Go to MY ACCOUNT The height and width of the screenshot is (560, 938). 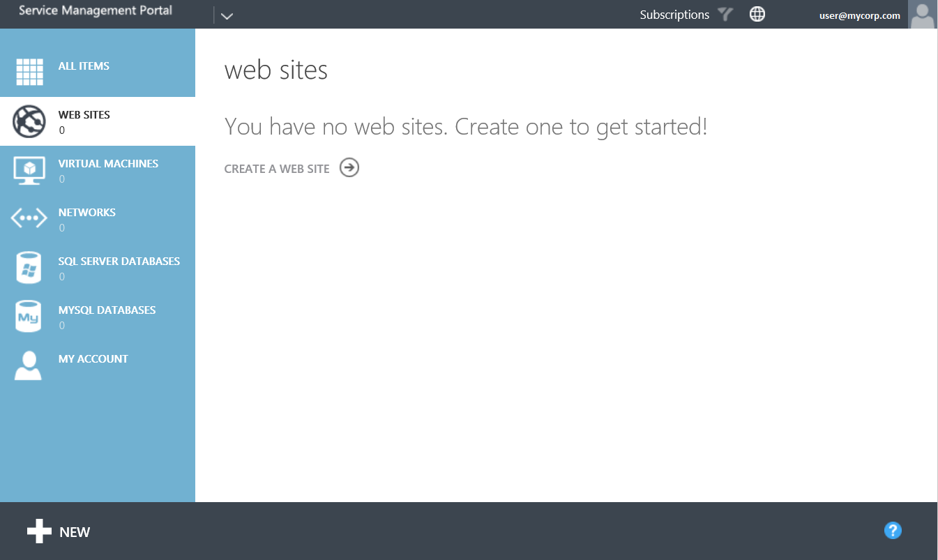click(98, 365)
